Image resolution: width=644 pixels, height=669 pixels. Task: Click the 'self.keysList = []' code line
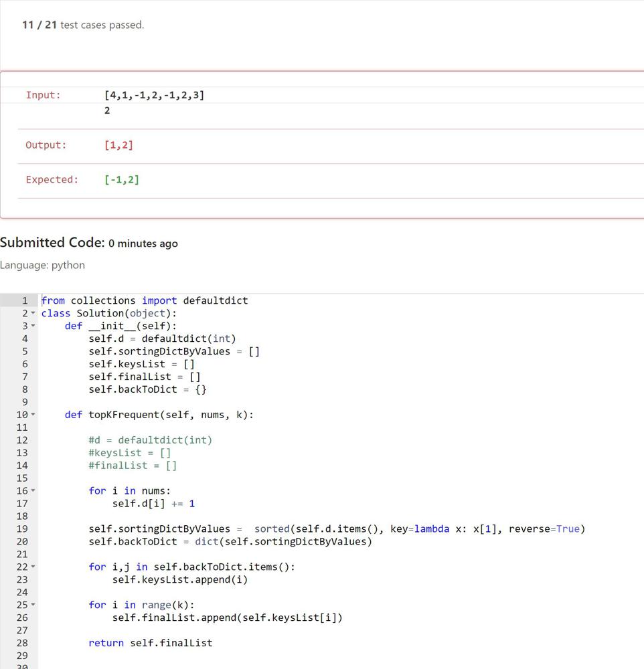tap(142, 364)
